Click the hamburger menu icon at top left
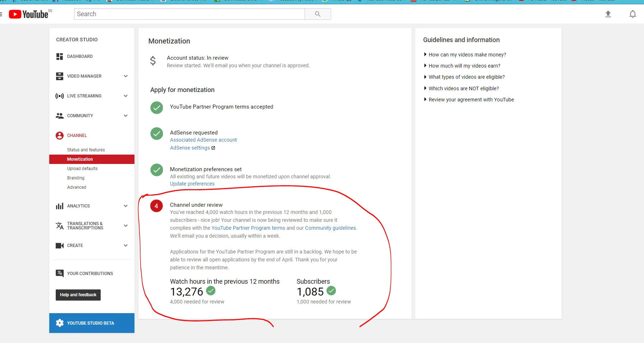Image resolution: width=644 pixels, height=343 pixels. 1,14
